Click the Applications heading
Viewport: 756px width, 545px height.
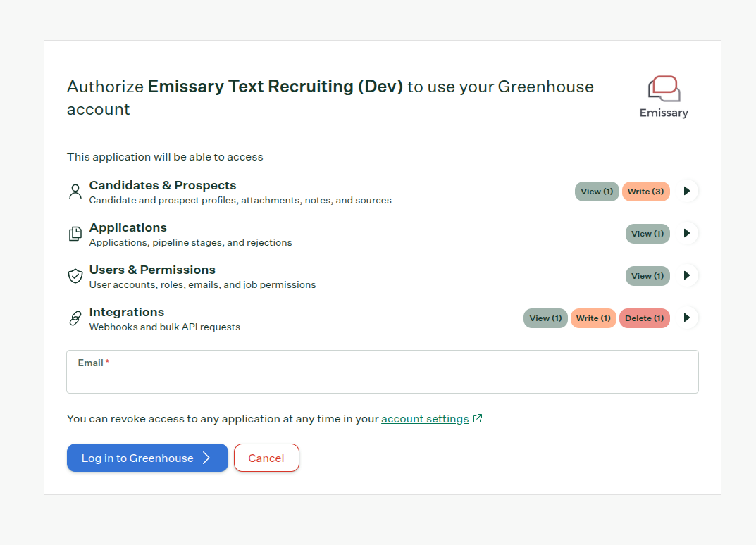(128, 227)
